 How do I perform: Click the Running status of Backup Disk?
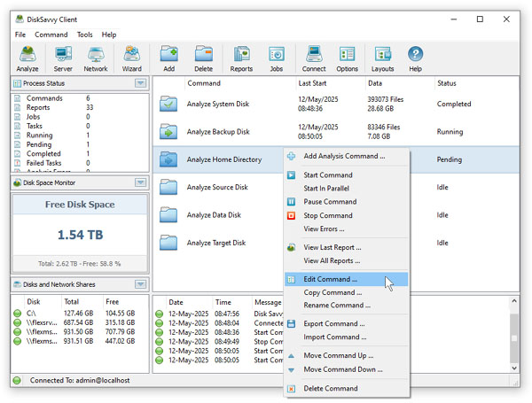pyautogui.click(x=450, y=132)
